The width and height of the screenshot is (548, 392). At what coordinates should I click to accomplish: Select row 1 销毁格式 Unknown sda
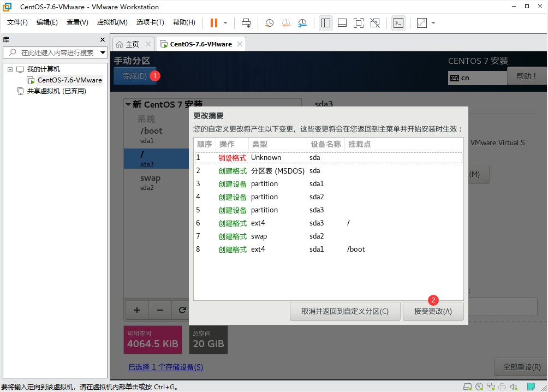329,158
